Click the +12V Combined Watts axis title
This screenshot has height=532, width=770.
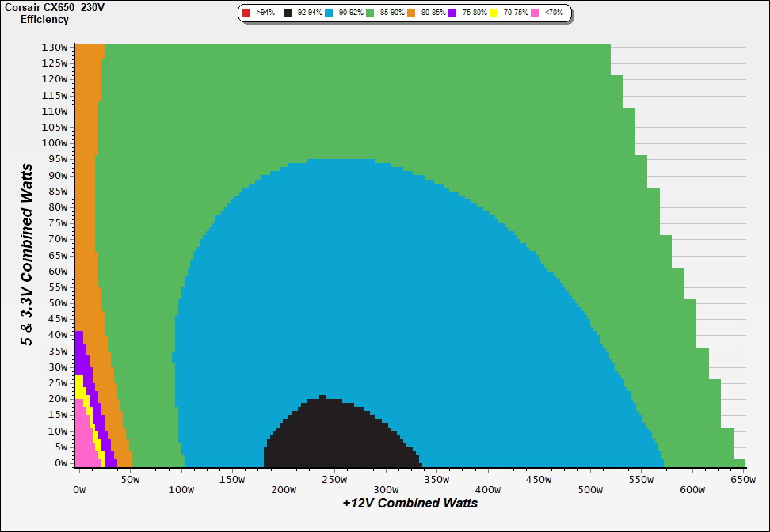410,503
